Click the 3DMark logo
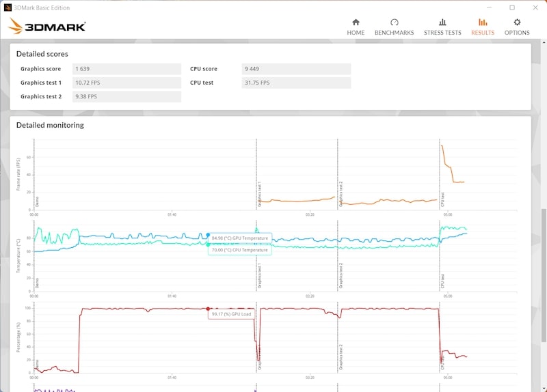This screenshot has width=547, height=392. pos(46,26)
